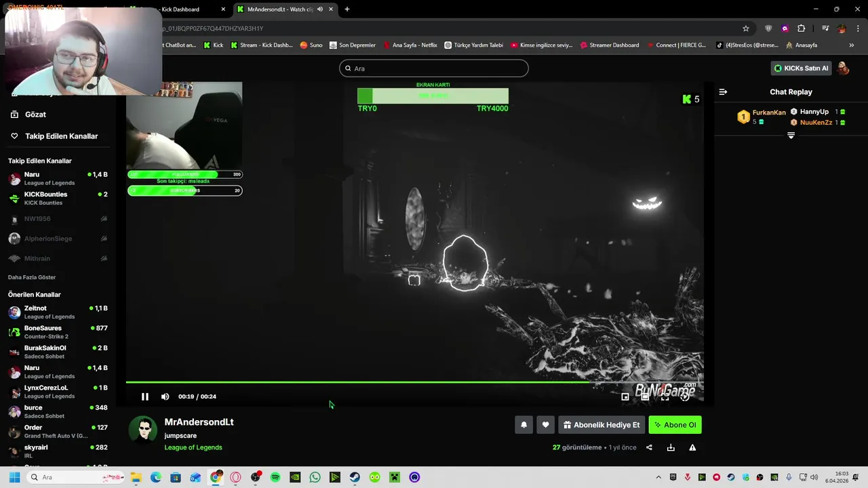Open the offline Mithrain channel
This screenshot has width=868, height=488.
click(58, 258)
